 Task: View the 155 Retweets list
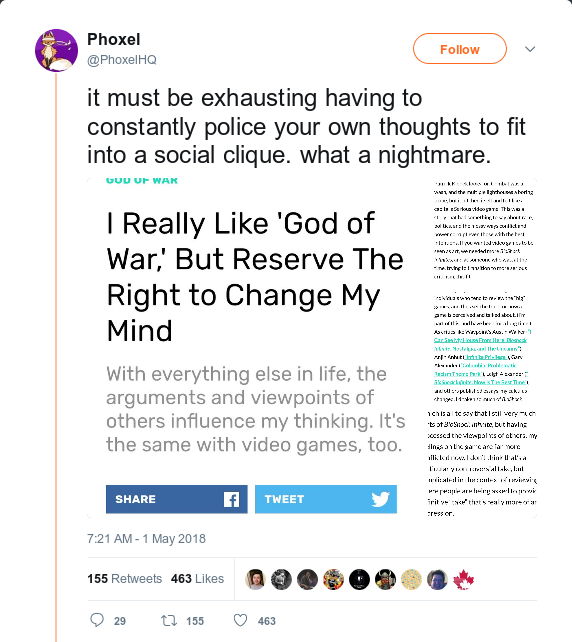(x=124, y=579)
